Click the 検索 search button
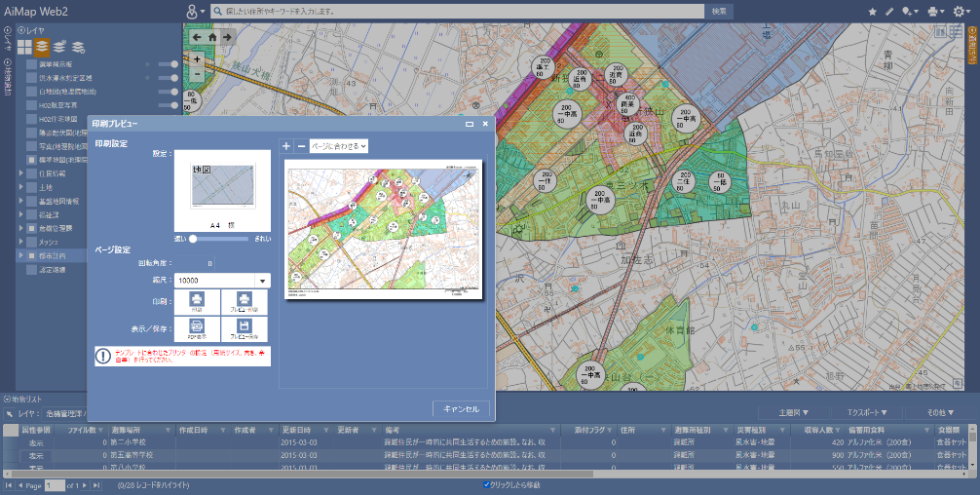980x495 pixels. coord(718,11)
